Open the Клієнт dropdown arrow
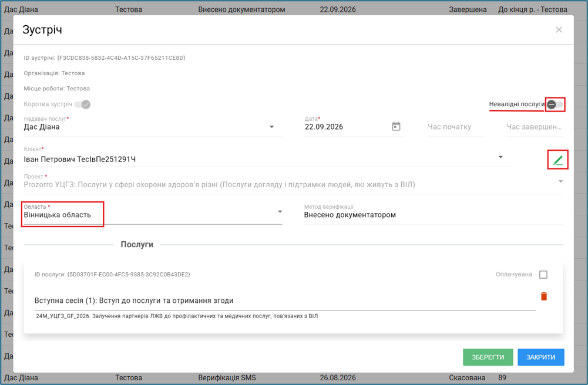Screen dimensions: 588x385 [500, 157]
